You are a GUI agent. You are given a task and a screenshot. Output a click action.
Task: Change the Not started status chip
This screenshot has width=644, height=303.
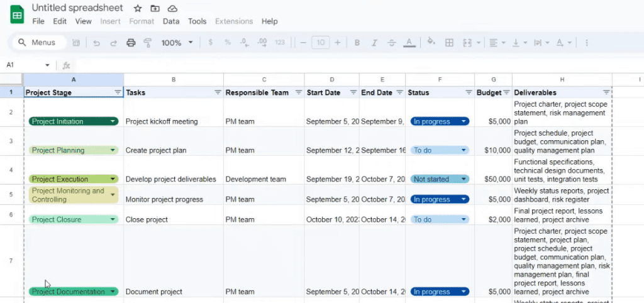tap(440, 179)
